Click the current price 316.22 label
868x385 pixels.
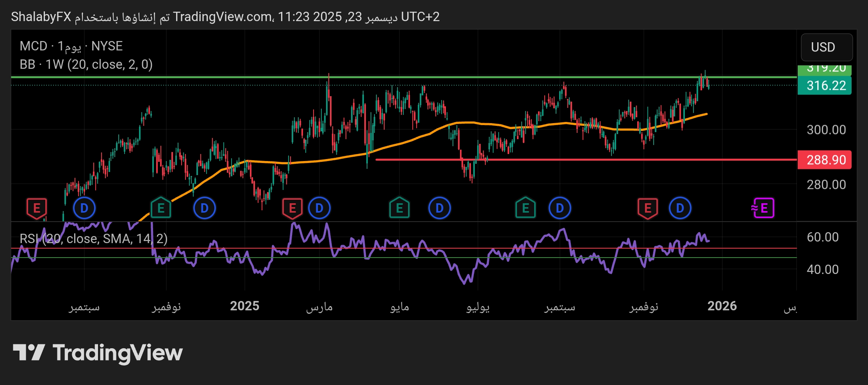[824, 86]
